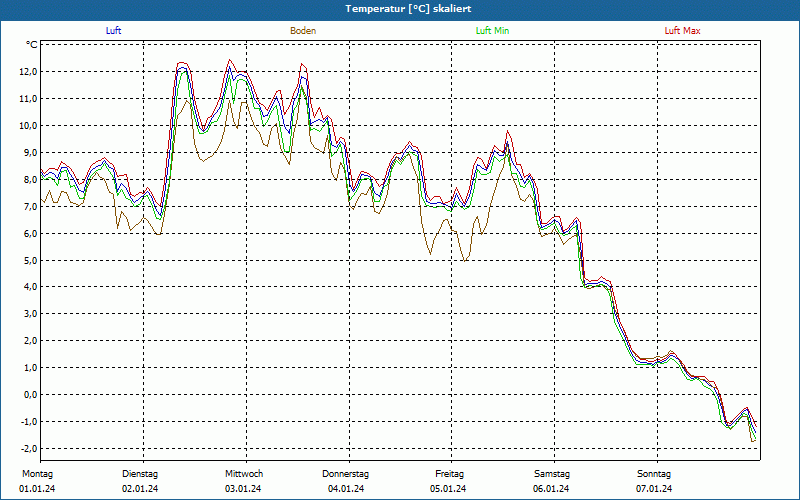800x500 pixels.
Task: Click the 9,0 y-axis value
Action: 31,153
